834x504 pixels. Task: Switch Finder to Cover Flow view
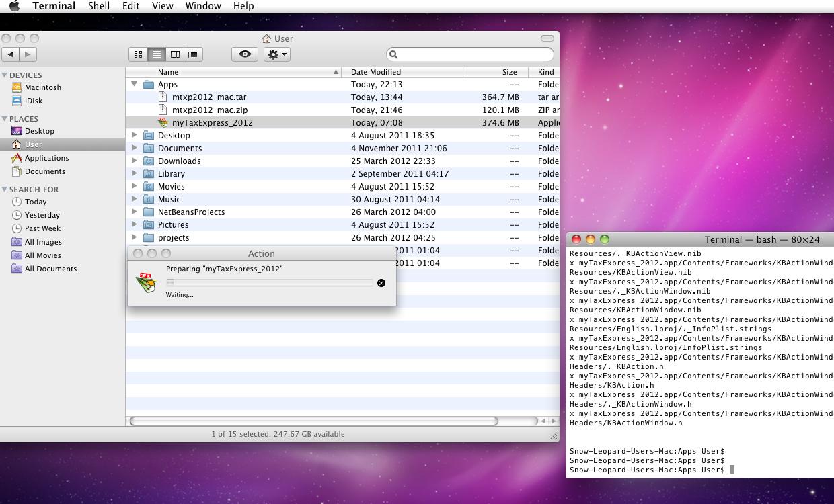point(193,54)
